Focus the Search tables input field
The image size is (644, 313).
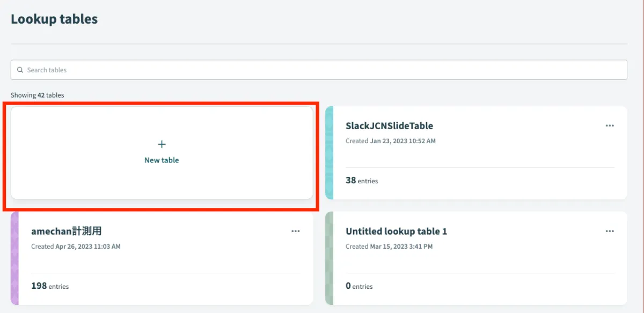click(322, 70)
